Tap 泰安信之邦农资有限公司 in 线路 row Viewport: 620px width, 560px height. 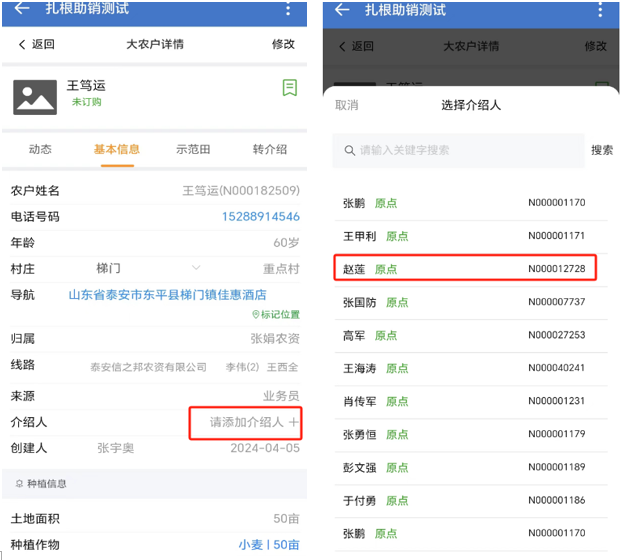148,367
